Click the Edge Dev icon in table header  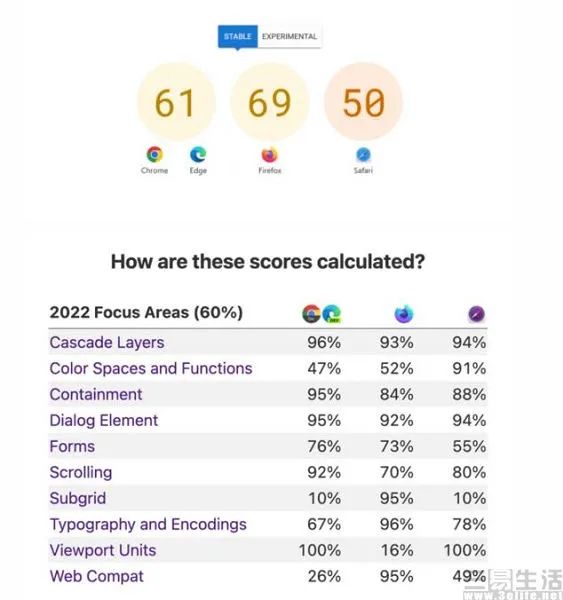click(x=331, y=314)
